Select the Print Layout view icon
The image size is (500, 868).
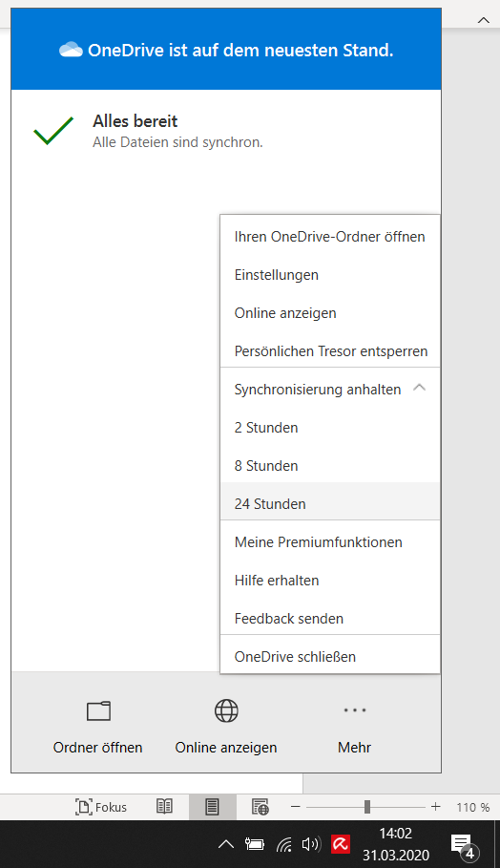[213, 807]
